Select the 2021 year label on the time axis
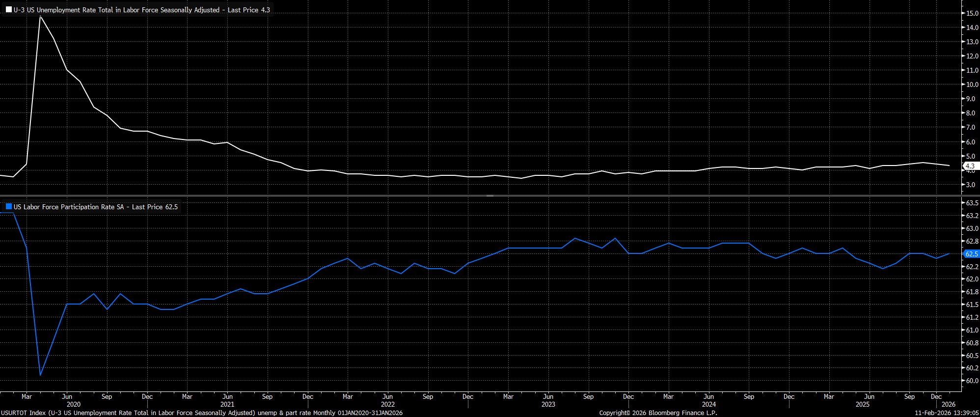The height and width of the screenshot is (417, 980). coord(227,404)
